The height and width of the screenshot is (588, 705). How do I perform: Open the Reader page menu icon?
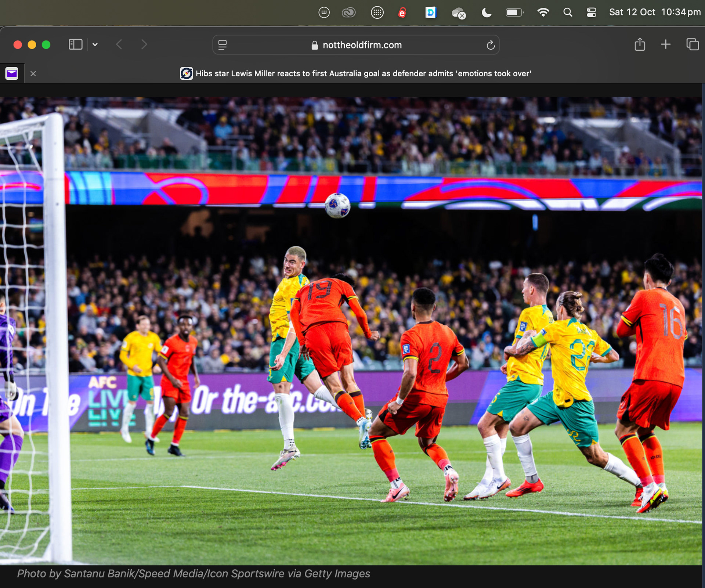[223, 45]
